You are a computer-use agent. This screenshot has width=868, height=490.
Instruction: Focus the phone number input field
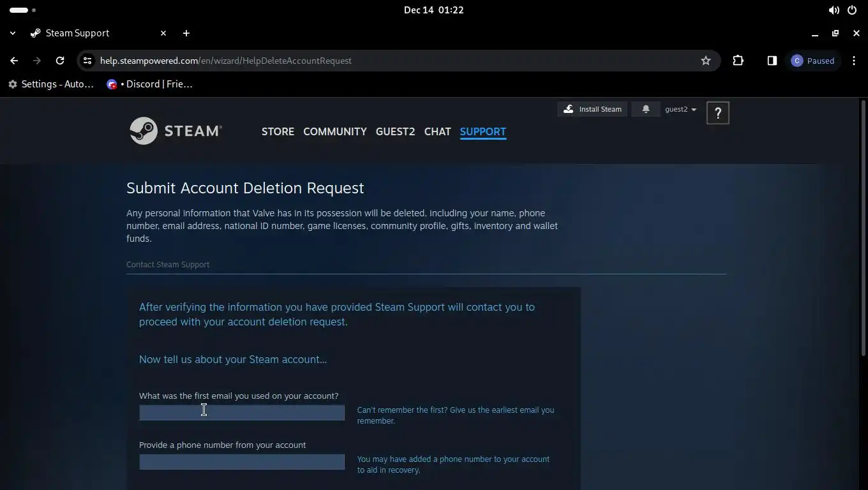242,461
